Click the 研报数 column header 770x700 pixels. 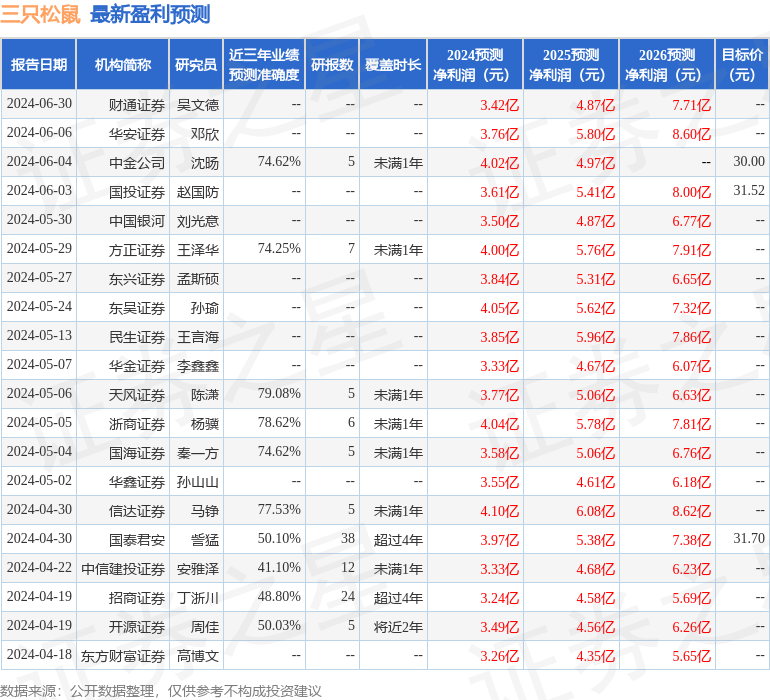(x=332, y=64)
